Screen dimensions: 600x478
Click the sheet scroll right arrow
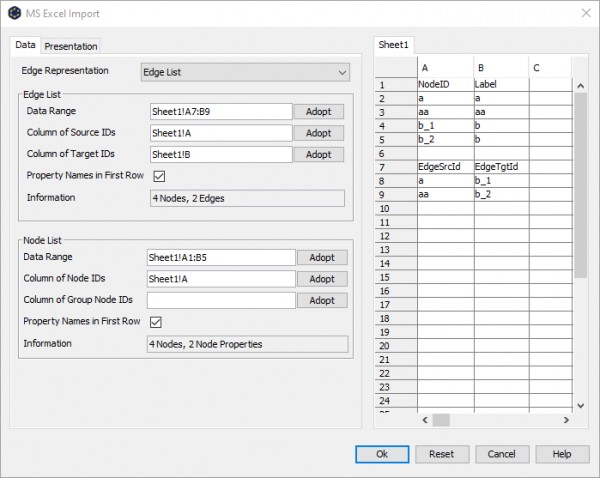pos(566,420)
